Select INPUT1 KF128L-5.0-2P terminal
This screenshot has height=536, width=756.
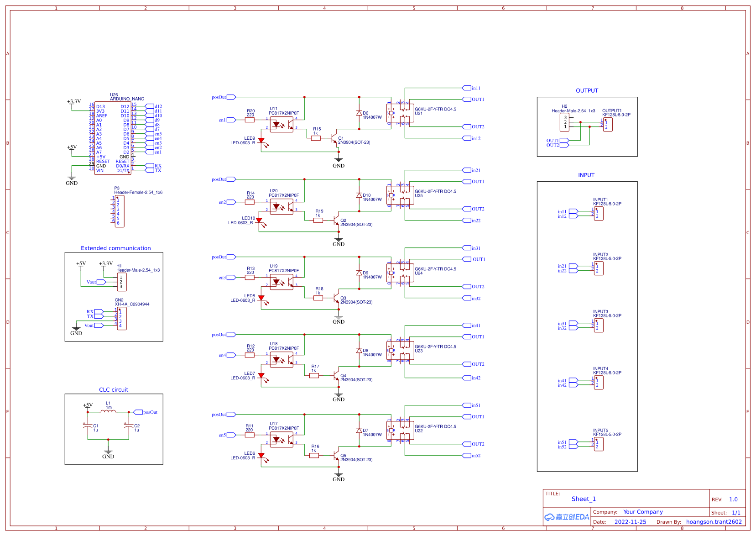(599, 212)
